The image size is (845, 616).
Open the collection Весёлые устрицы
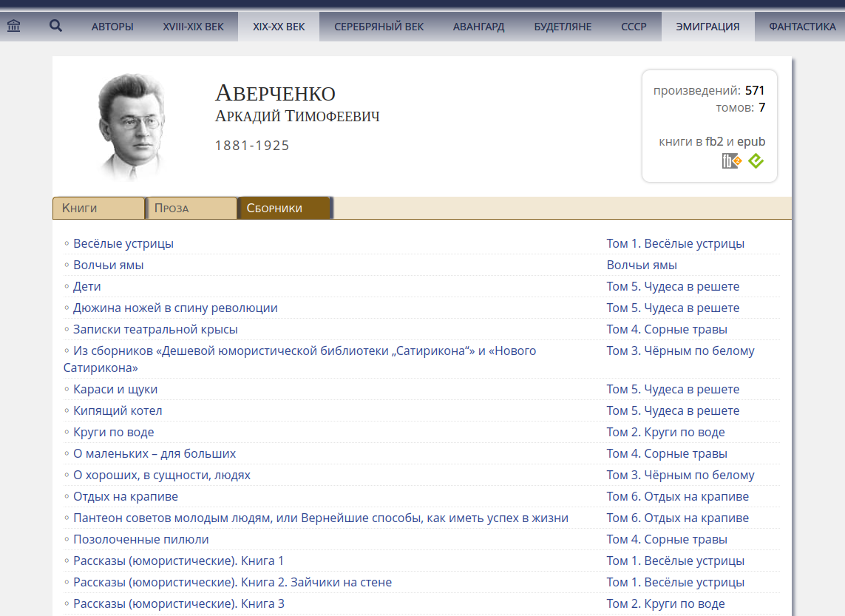[x=123, y=243]
